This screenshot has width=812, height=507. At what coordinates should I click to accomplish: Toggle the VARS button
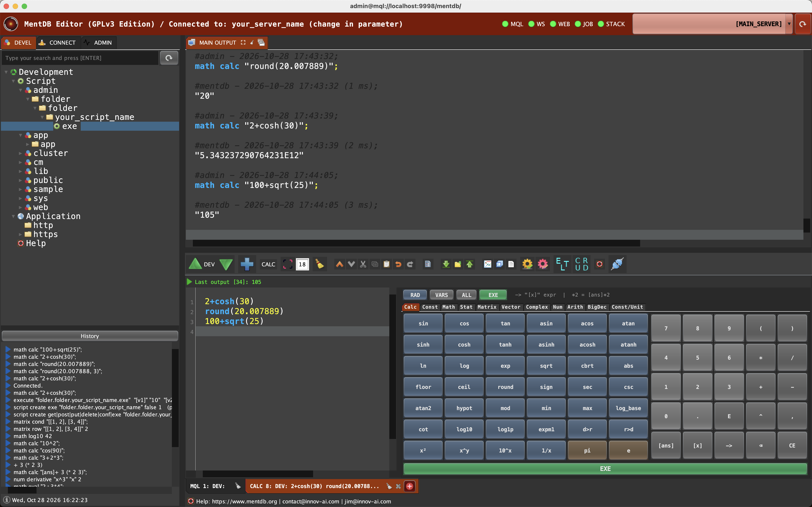tap(441, 295)
